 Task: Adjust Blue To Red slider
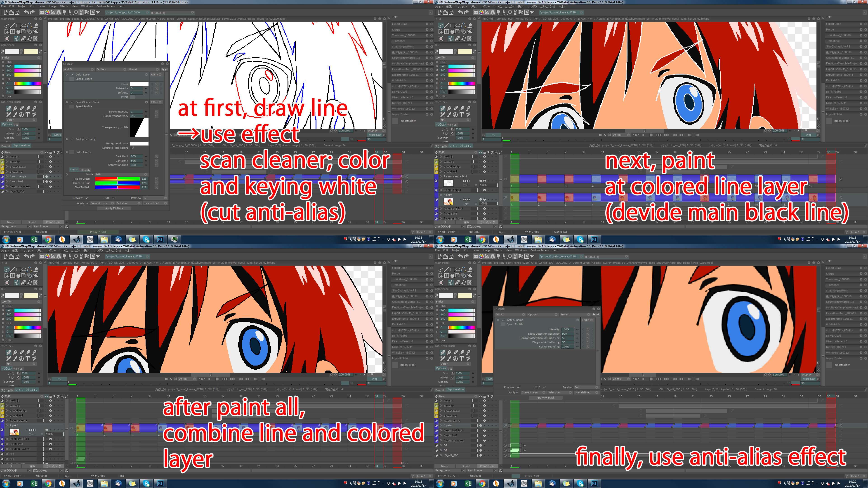point(117,187)
